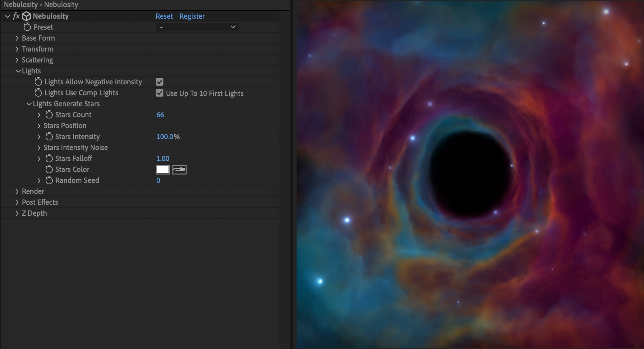Expand the Base Form group
Screen dimensions: 644x349
17,38
